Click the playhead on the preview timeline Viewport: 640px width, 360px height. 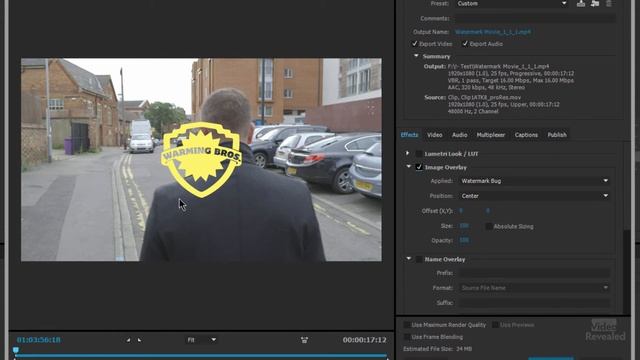click(16, 350)
